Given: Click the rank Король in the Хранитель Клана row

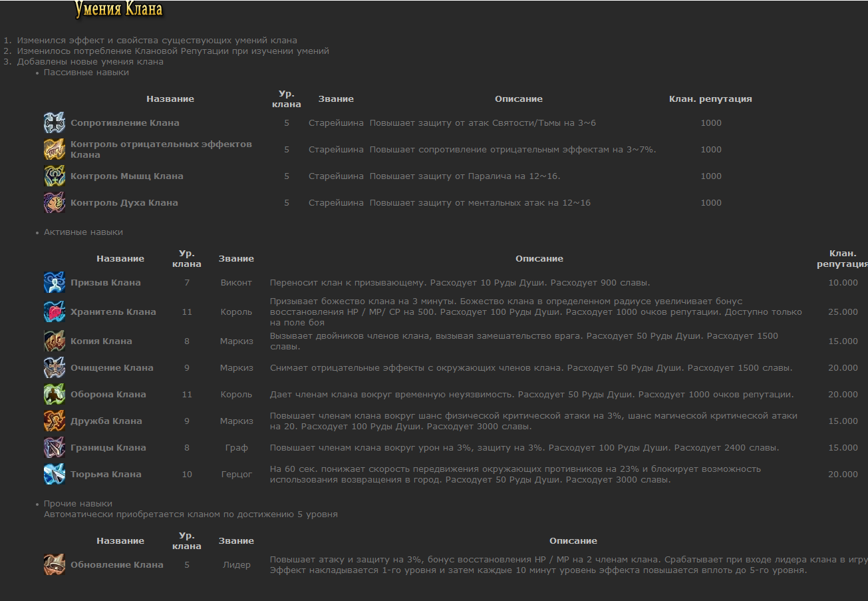Looking at the screenshot, I should (236, 311).
